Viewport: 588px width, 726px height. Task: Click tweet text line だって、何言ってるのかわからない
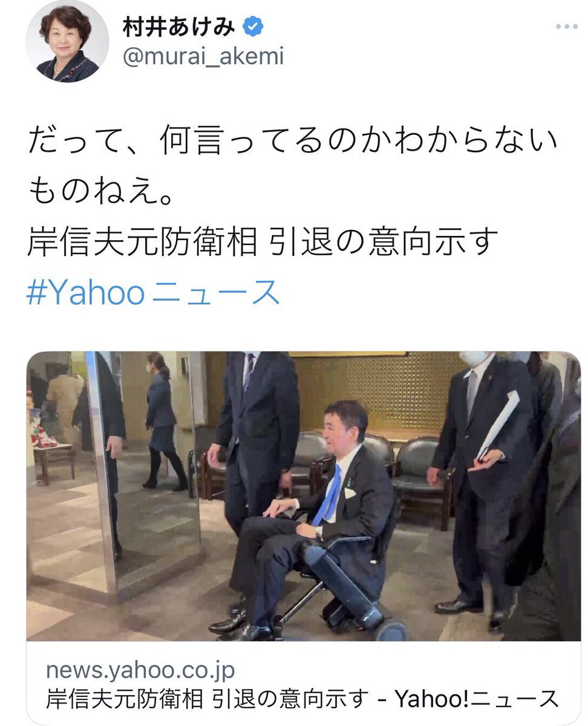[292, 143]
